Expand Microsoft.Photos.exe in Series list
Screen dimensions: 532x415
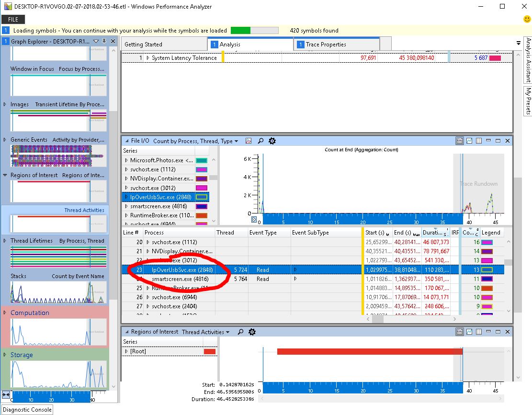[x=126, y=160]
